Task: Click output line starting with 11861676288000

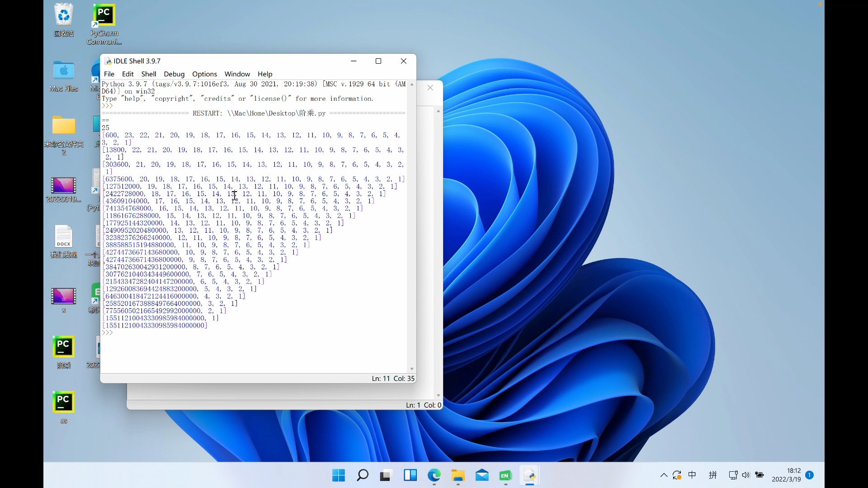Action: click(229, 216)
